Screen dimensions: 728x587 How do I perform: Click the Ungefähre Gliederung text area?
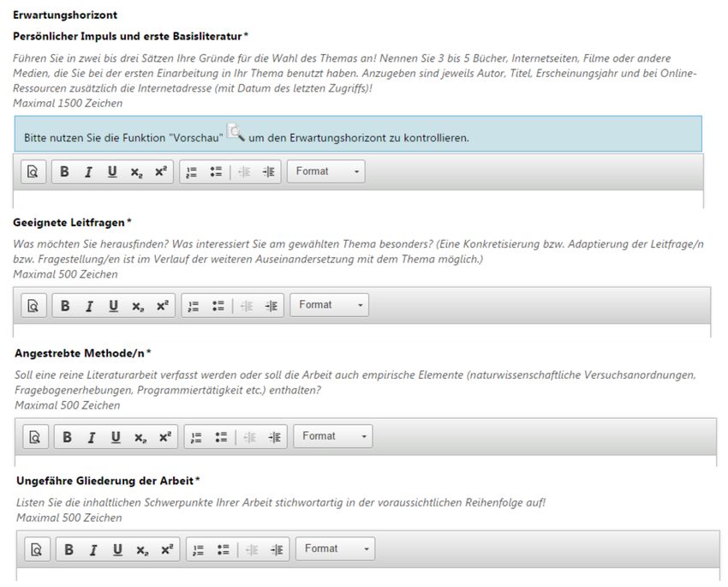[x=368, y=574]
